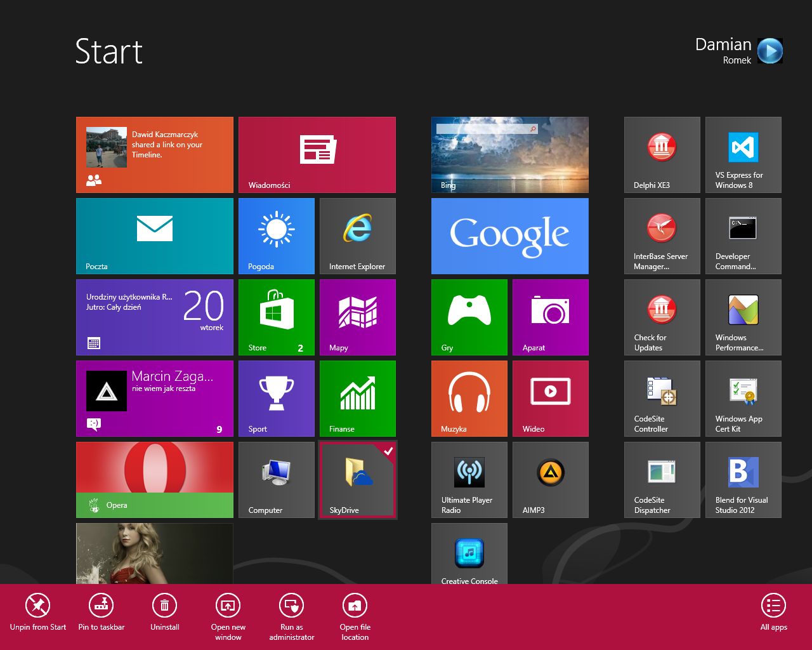Click Pin to taskbar

[x=101, y=613]
